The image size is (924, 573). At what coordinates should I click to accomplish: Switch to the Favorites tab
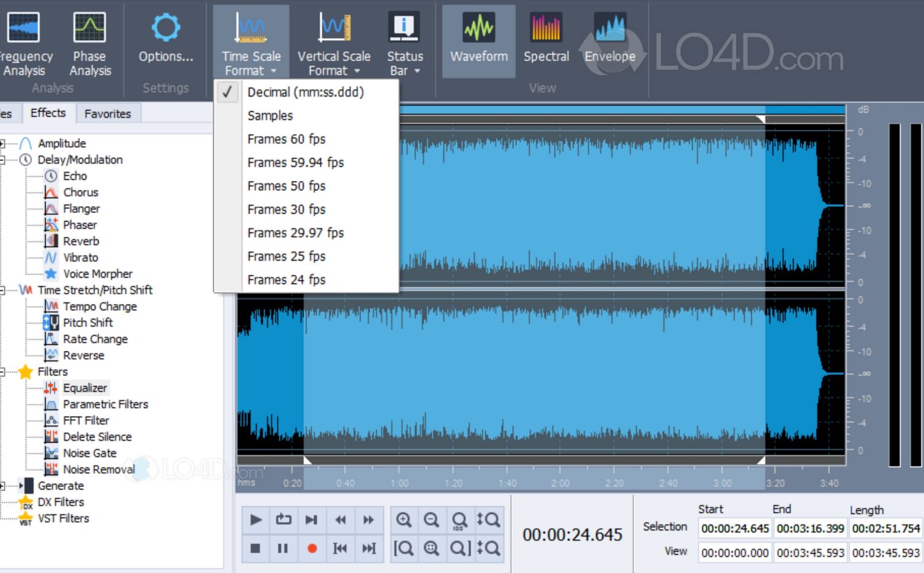pyautogui.click(x=108, y=113)
